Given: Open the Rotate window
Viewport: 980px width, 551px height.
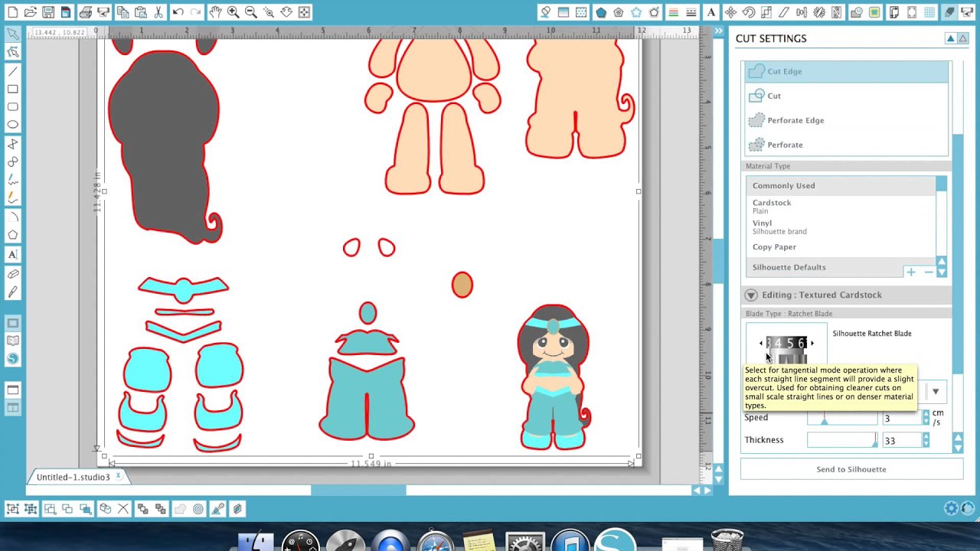Looking at the screenshot, I should [748, 12].
